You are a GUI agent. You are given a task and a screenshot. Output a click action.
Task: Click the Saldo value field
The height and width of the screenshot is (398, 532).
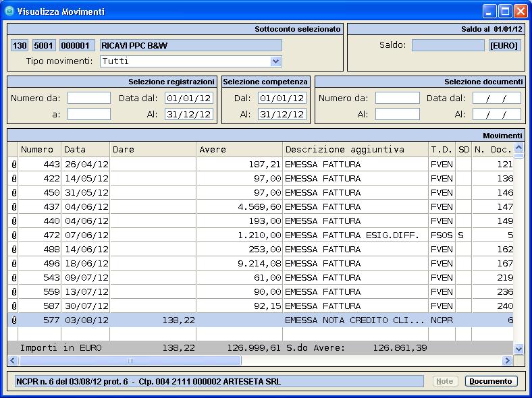(x=448, y=45)
